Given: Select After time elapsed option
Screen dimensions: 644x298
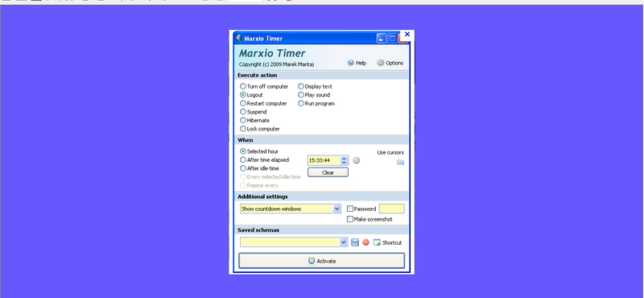Looking at the screenshot, I should coord(243,160).
